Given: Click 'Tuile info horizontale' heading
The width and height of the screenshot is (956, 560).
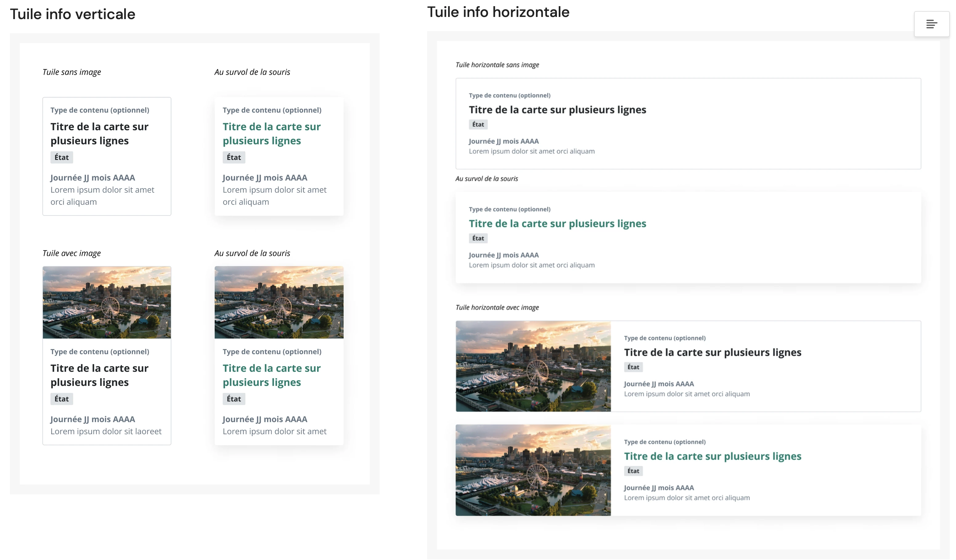Looking at the screenshot, I should [498, 12].
